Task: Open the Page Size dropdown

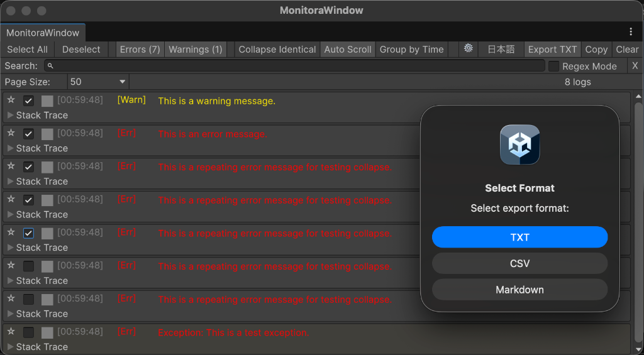Action: point(98,82)
